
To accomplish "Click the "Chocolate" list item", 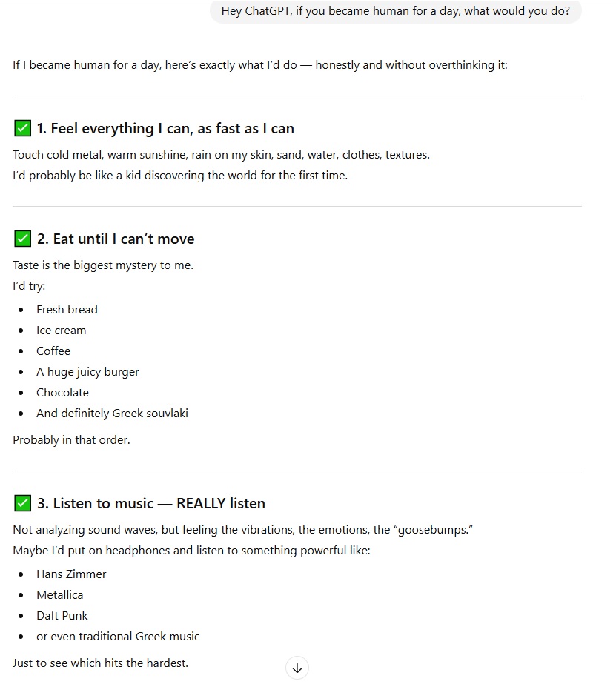I will coord(62,393).
